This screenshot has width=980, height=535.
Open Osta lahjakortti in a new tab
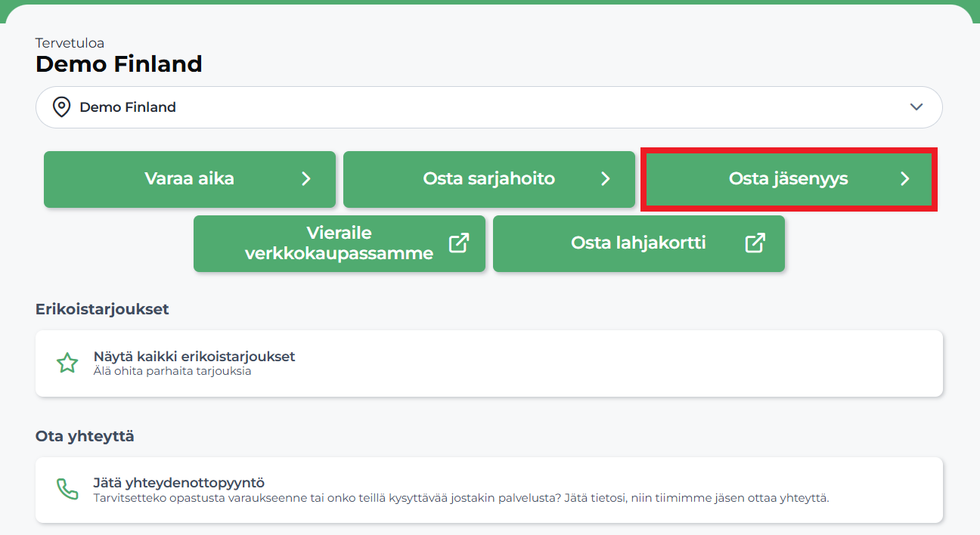click(639, 243)
